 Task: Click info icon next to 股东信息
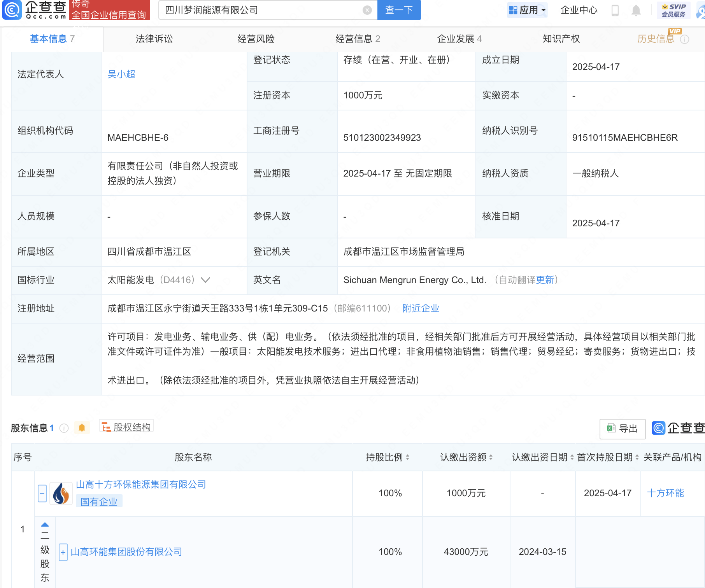(64, 428)
